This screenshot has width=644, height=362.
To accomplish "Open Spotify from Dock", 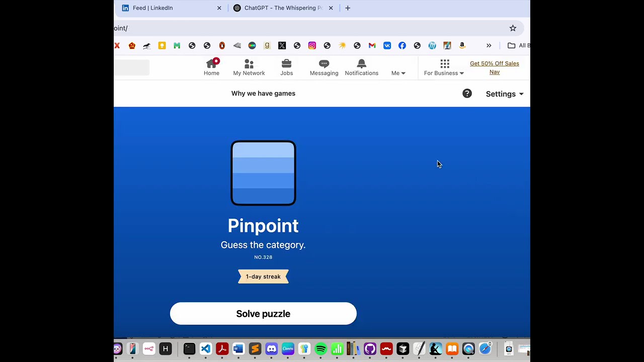I will [x=320, y=349].
